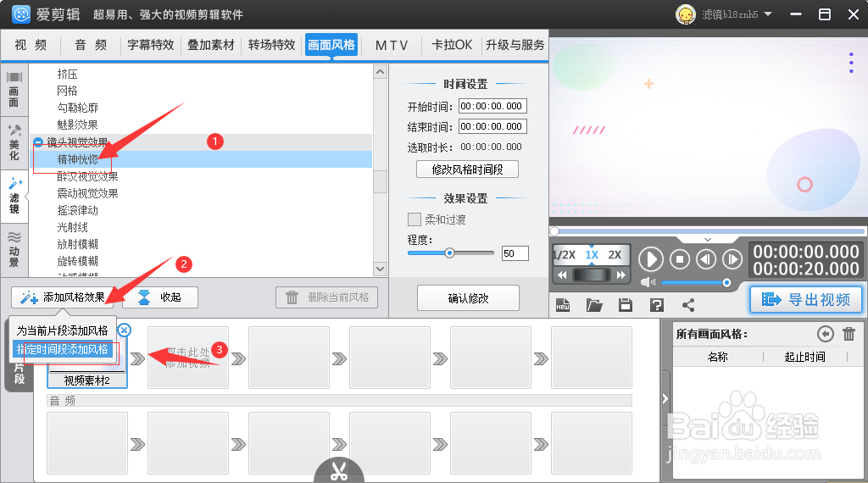The image size is (868, 483).
Task: Click the 开始时间 input field
Action: [x=492, y=106]
